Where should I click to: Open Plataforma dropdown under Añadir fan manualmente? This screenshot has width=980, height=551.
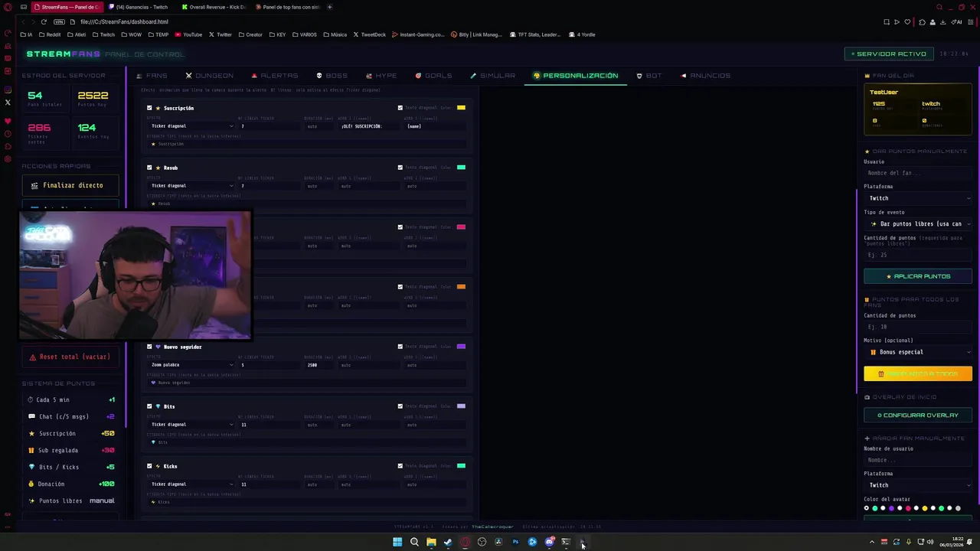tap(918, 485)
